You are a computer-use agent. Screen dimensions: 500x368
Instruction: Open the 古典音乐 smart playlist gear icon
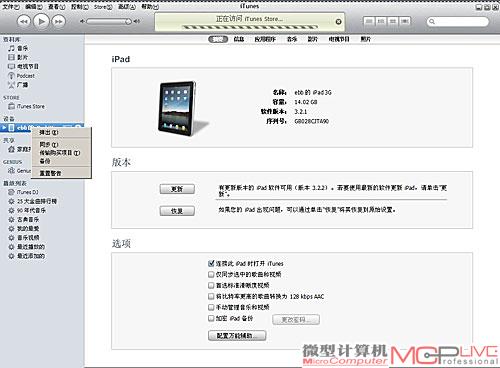point(11,219)
